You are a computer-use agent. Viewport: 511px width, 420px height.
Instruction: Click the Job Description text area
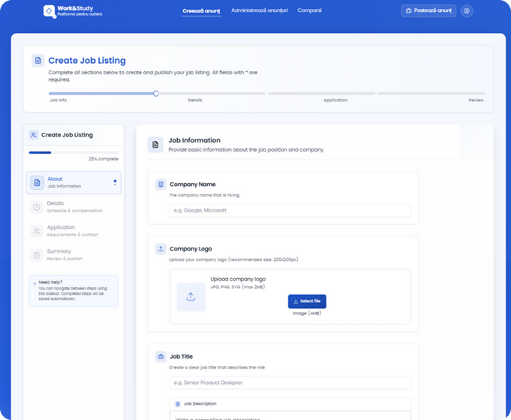290,415
